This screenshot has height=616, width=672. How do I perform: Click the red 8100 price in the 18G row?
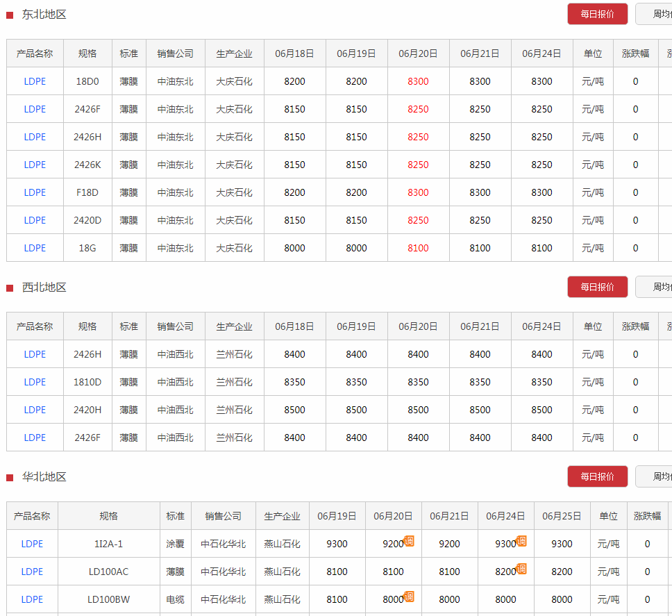(418, 248)
